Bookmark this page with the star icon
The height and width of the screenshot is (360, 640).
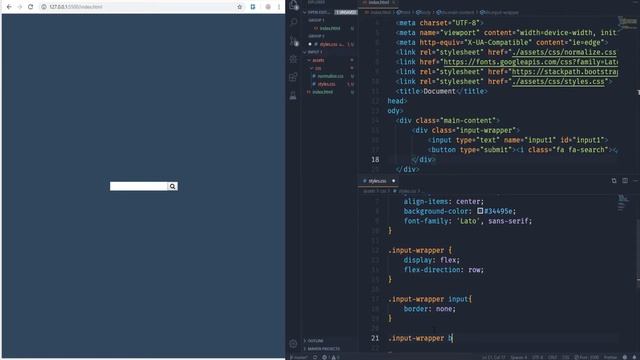pyautogui.click(x=240, y=7)
